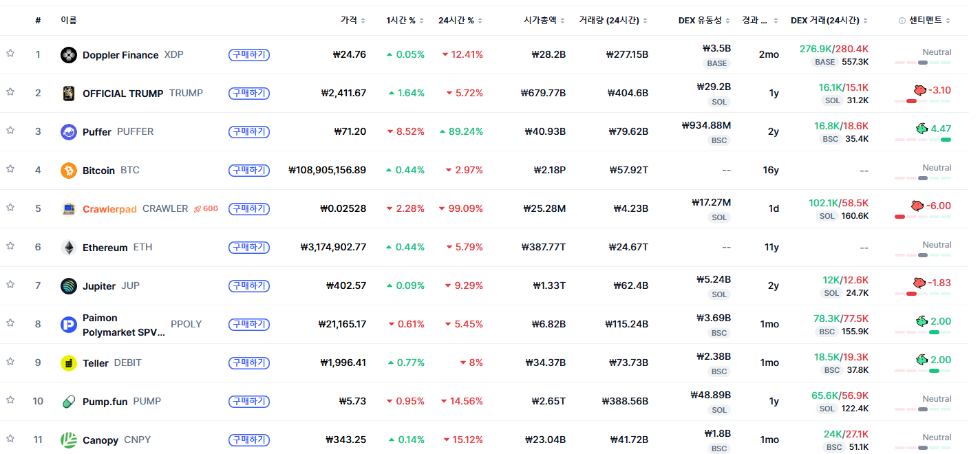Click the SOL chain tag under ₩29.2B
Screen dimensions: 980x454
(719, 102)
